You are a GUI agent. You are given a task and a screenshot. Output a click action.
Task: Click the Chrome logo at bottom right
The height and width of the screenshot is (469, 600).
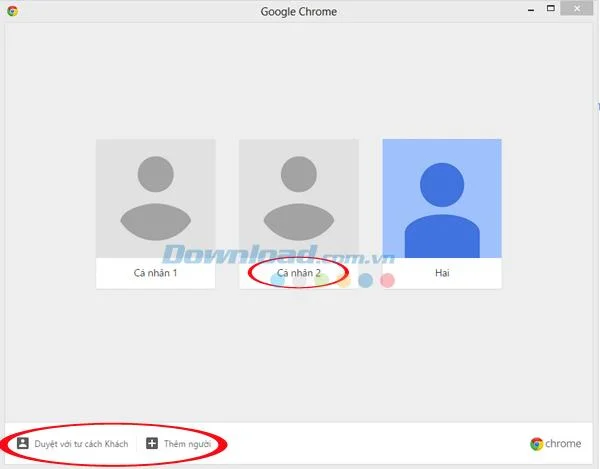point(555,444)
